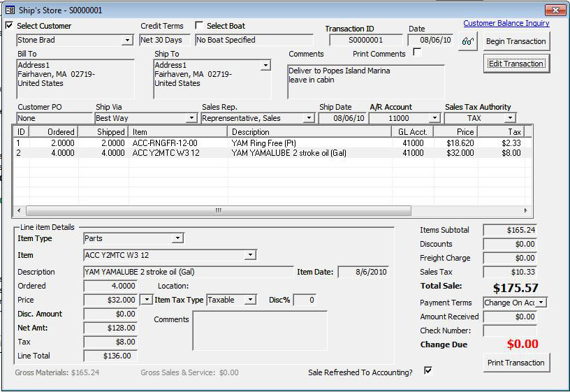The height and width of the screenshot is (392, 570).
Task: Click the Print Transaction button
Action: coord(516,363)
